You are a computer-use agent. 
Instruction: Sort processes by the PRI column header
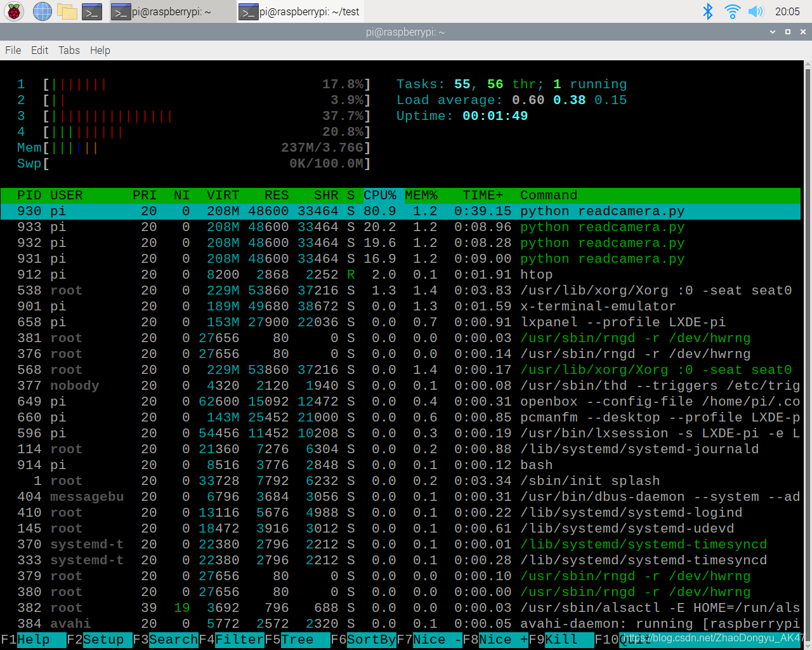click(x=145, y=196)
